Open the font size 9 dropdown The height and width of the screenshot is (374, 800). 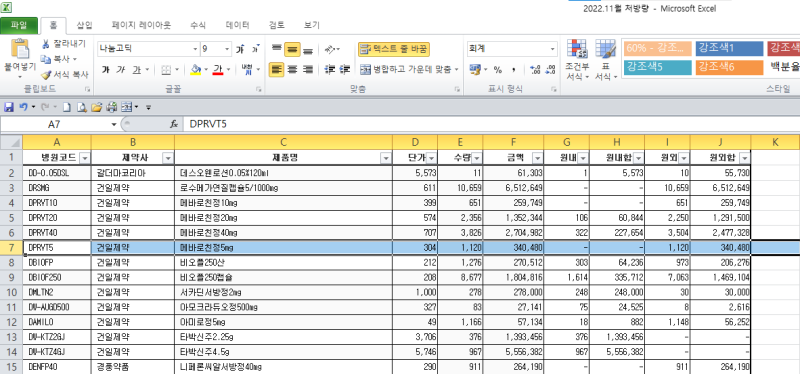pos(228,49)
